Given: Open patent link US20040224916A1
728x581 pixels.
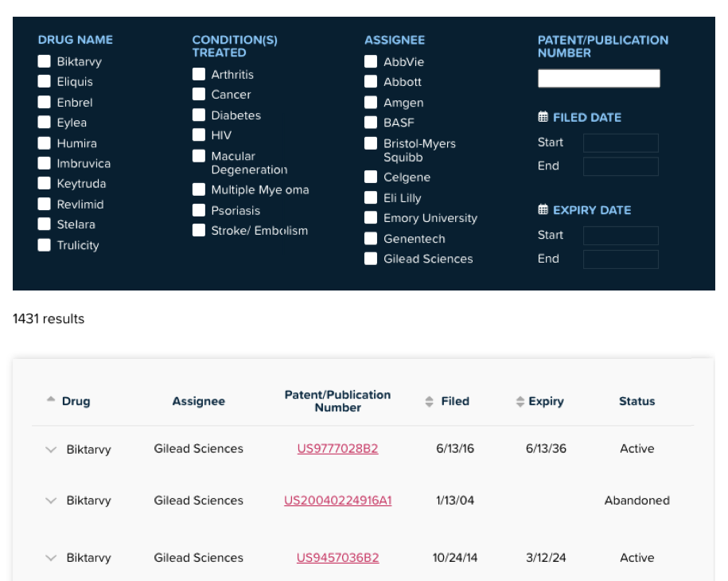Looking at the screenshot, I should click(x=337, y=500).
